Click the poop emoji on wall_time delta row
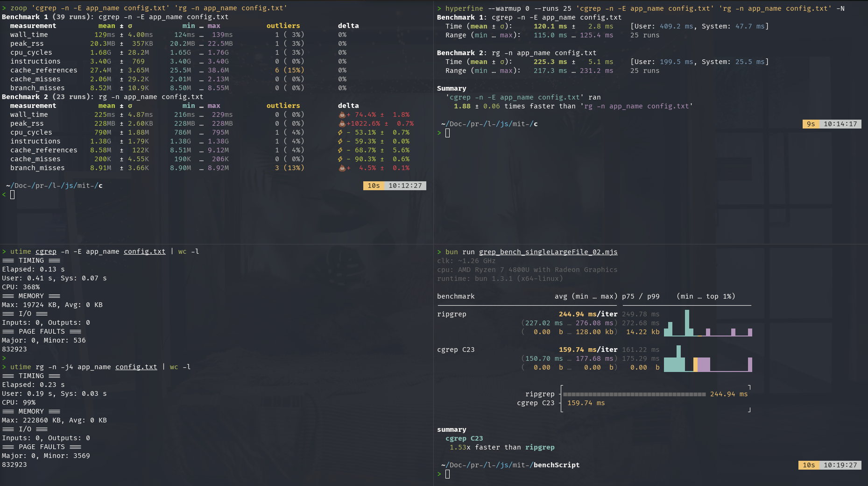The image size is (868, 486). click(x=342, y=115)
